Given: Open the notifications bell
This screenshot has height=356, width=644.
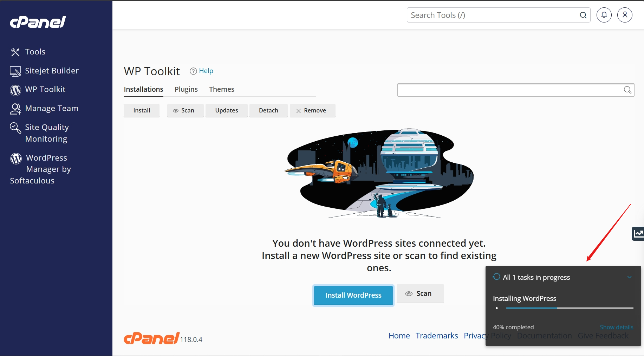Looking at the screenshot, I should coord(604,15).
